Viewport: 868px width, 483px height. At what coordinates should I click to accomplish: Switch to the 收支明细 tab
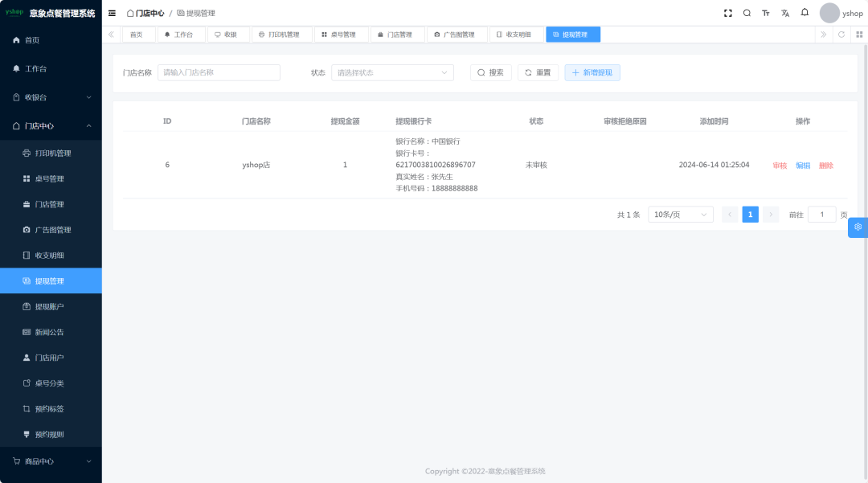click(514, 35)
